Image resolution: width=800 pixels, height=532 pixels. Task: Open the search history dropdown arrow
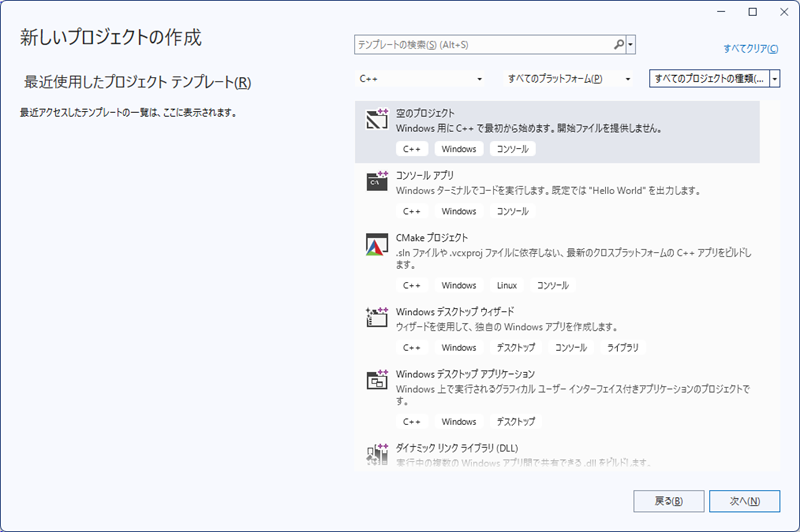click(631, 45)
